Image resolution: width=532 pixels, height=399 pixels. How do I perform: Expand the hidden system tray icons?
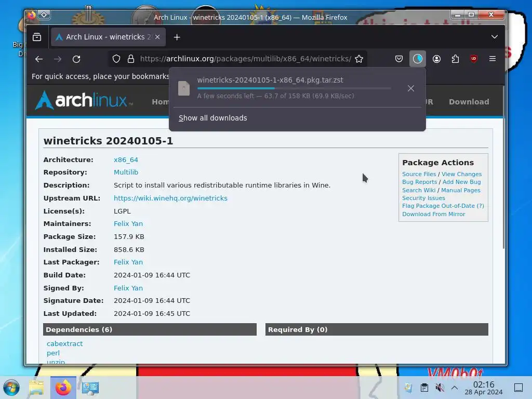click(455, 388)
